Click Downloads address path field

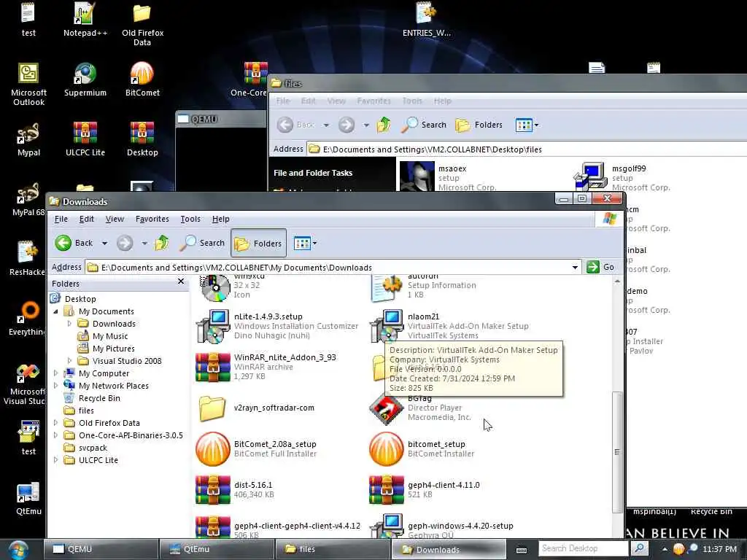coord(333,267)
